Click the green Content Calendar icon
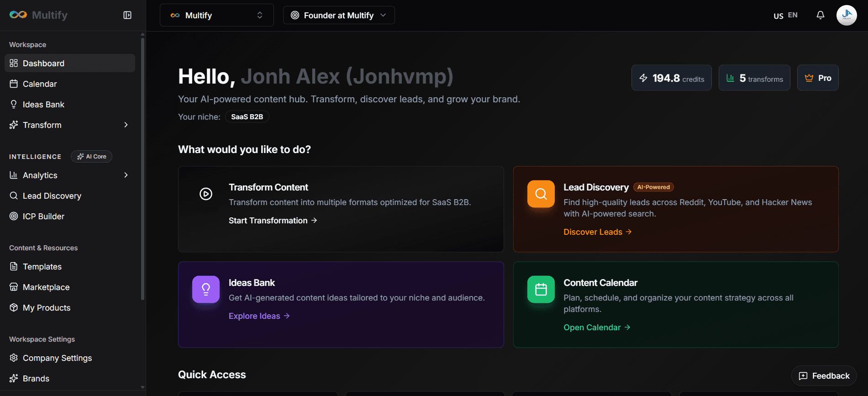 pyautogui.click(x=541, y=289)
